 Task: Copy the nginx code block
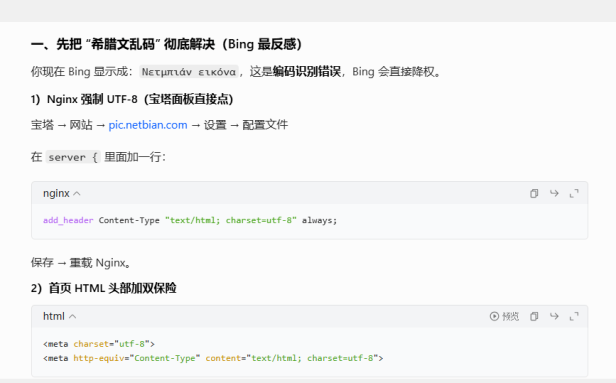pos(534,193)
